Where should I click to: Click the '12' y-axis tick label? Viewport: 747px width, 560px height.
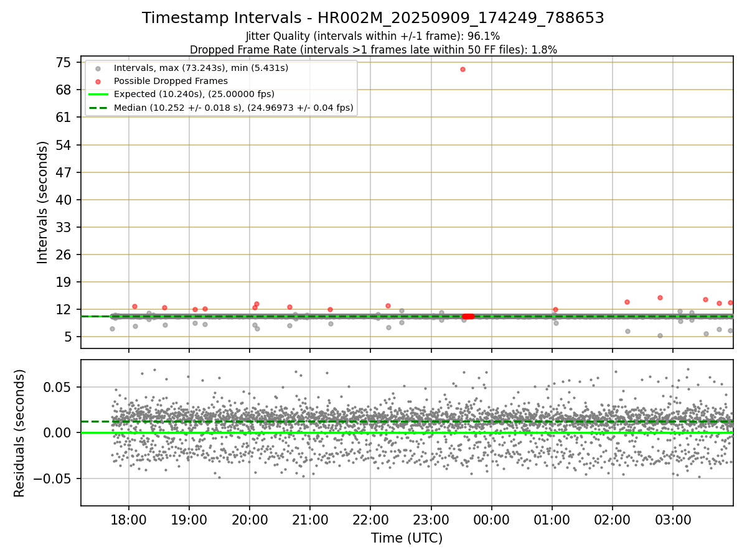point(63,309)
